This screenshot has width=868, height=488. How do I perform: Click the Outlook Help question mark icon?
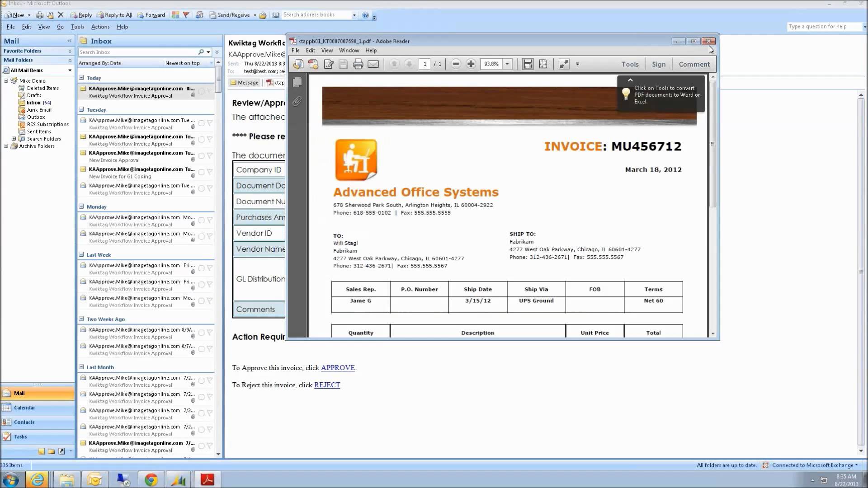click(x=365, y=15)
